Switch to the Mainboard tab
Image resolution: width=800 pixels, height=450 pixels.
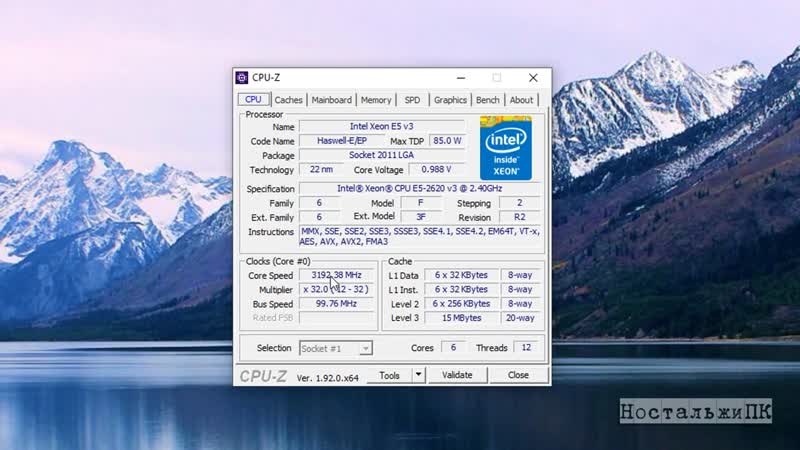pos(332,100)
